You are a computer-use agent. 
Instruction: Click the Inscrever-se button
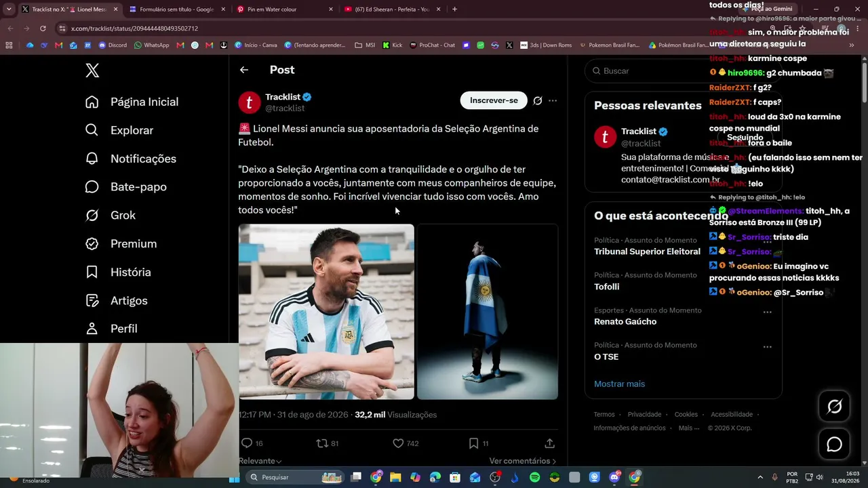[494, 100]
